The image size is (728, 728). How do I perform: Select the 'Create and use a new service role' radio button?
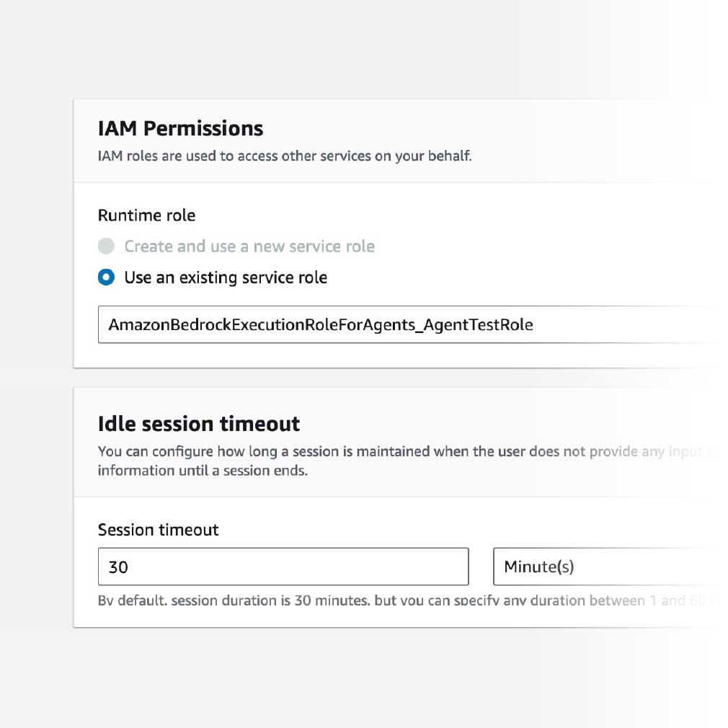tap(106, 247)
